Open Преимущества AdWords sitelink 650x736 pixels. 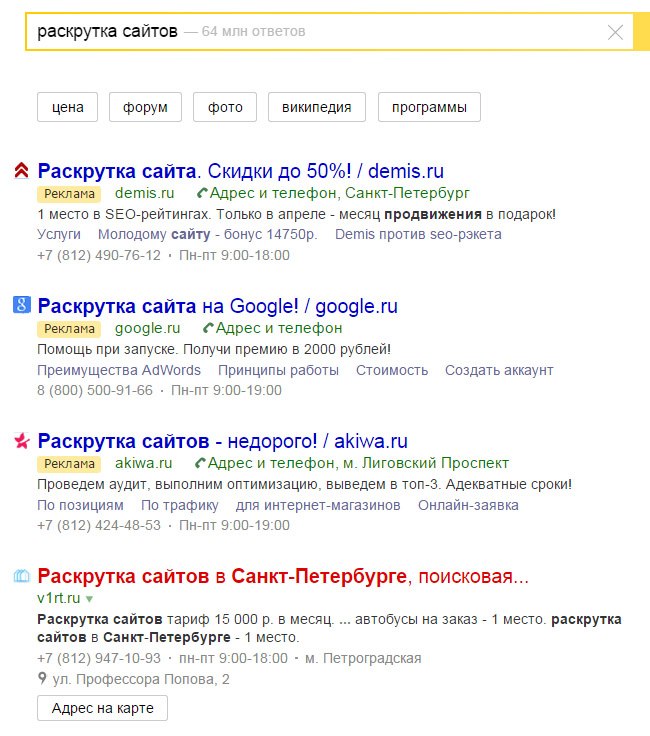click(x=119, y=370)
